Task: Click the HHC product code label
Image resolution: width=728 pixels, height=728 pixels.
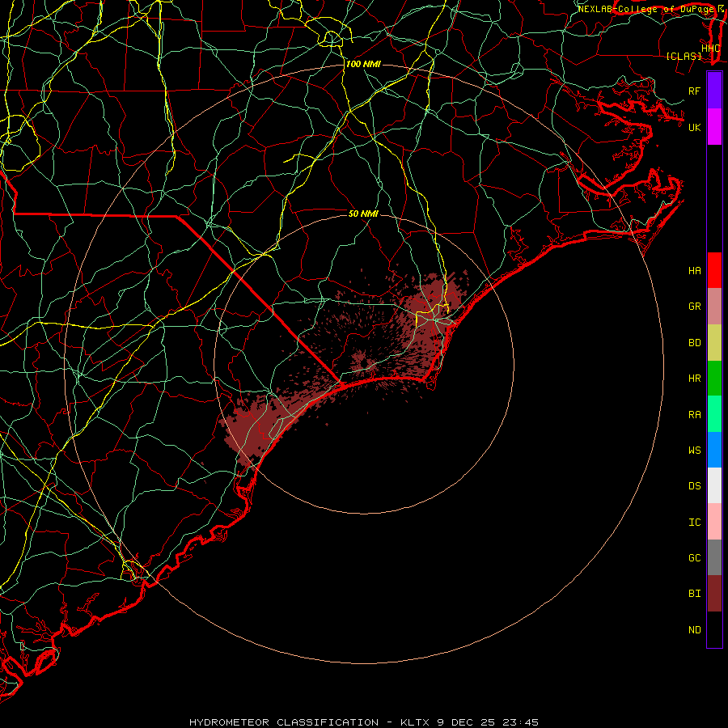Action: [x=710, y=48]
